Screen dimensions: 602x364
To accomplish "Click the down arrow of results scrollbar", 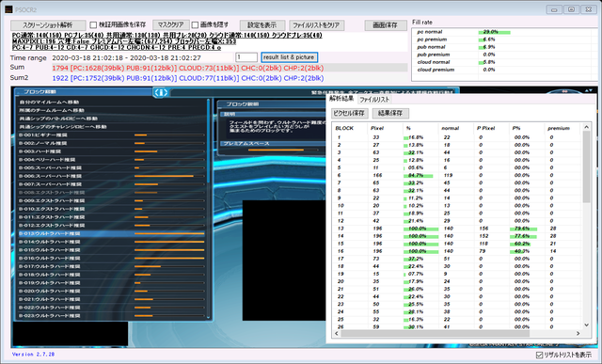I will [586, 324].
